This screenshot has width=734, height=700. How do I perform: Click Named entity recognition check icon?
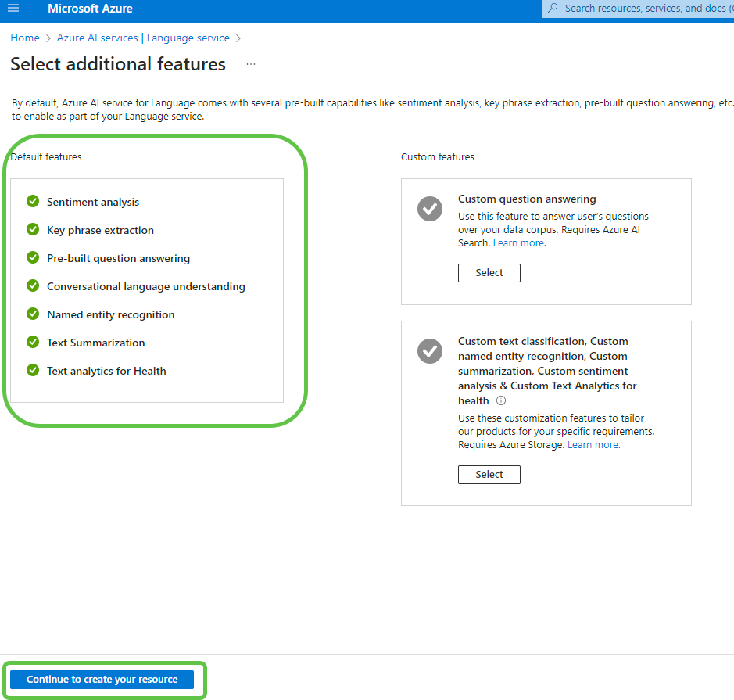click(33, 314)
